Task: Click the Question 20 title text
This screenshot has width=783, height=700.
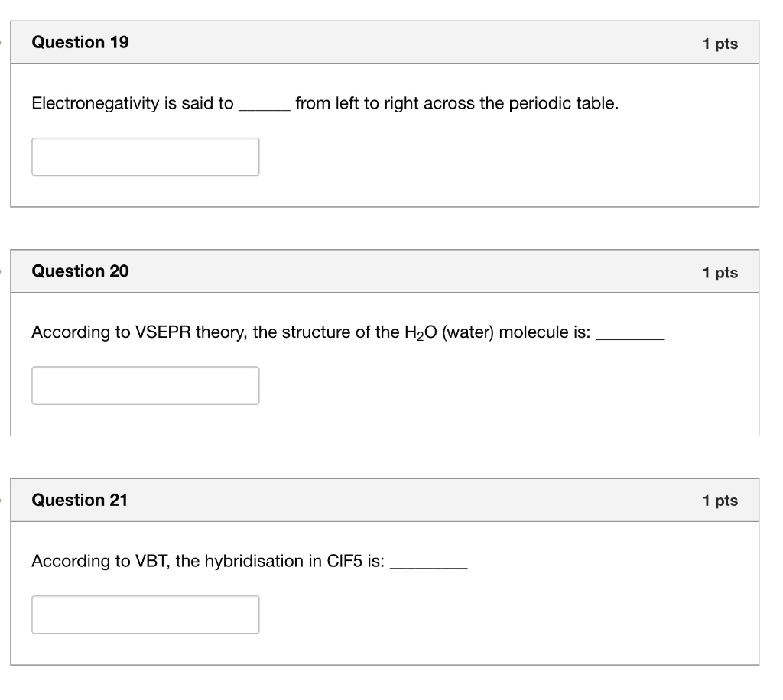Action: [x=80, y=271]
